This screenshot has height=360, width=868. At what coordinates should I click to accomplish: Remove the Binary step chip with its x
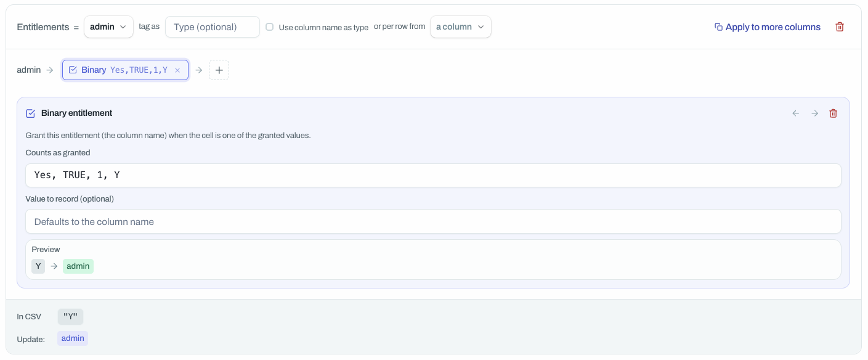(177, 70)
